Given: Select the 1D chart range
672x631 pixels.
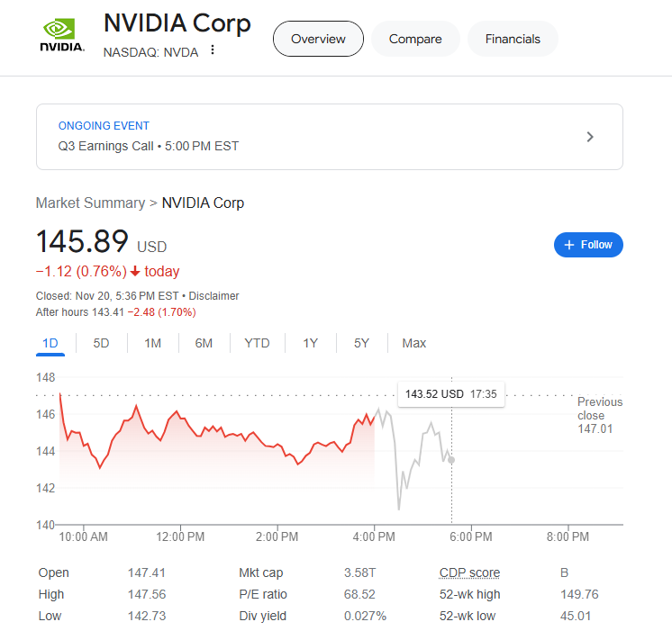Looking at the screenshot, I should (50, 343).
